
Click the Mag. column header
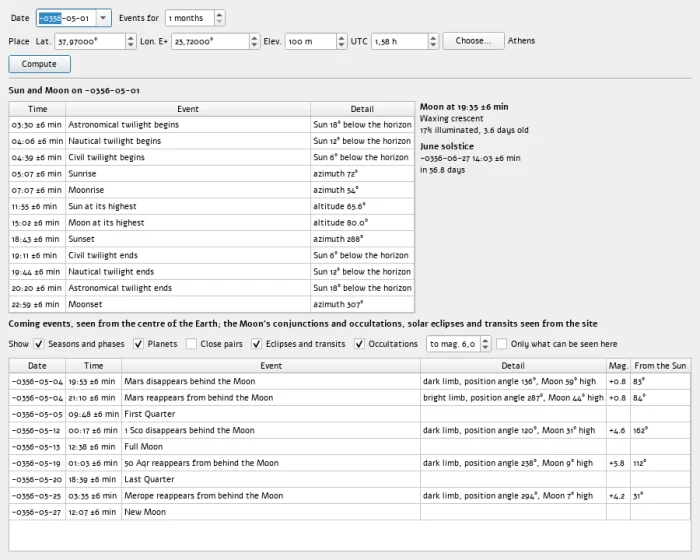point(618,366)
